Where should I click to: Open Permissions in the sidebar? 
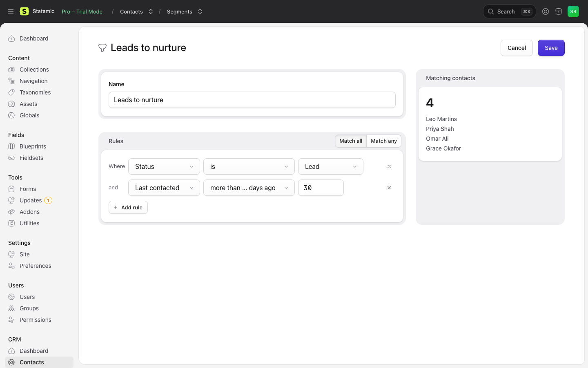tap(36, 320)
